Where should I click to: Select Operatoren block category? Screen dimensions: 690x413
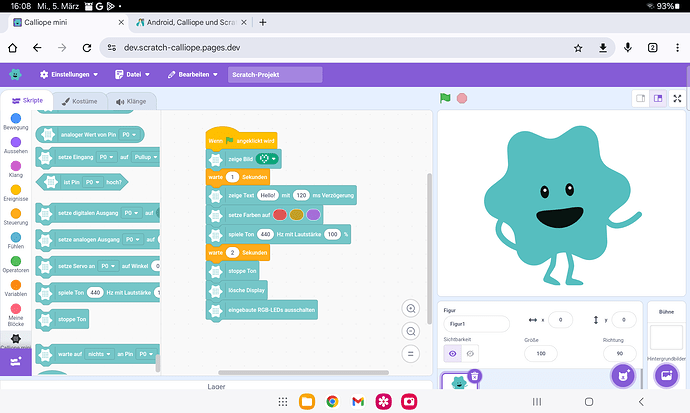coord(16,264)
